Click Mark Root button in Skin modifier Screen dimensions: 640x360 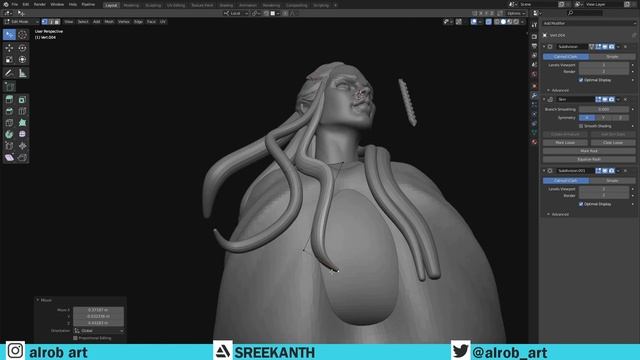pyautogui.click(x=589, y=151)
